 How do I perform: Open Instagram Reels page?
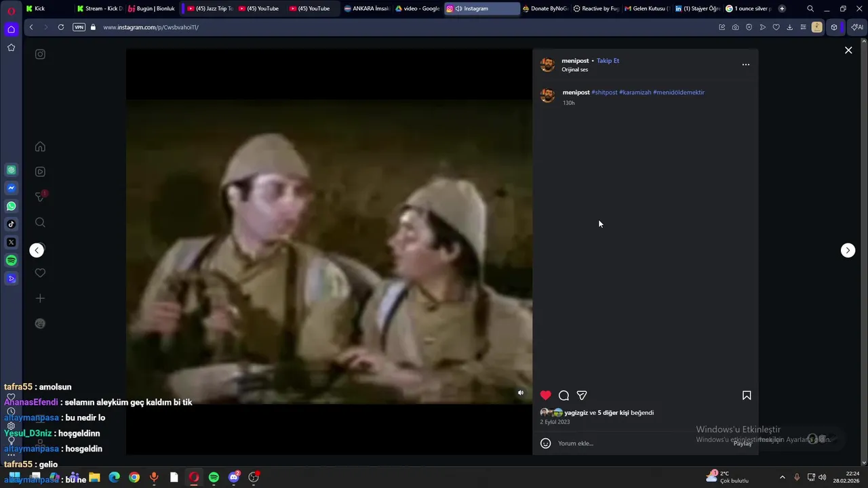click(40, 172)
